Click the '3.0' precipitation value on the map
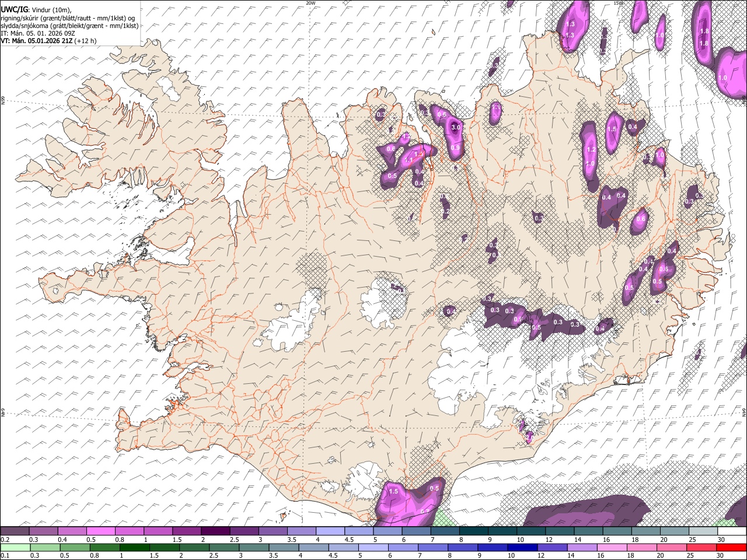The image size is (747, 560). point(456,127)
